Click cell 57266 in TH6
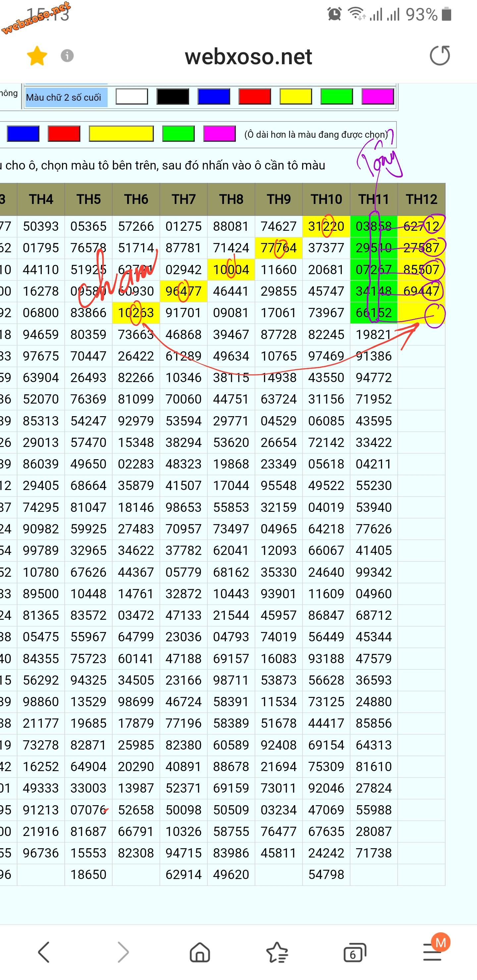The width and height of the screenshot is (477, 980). [x=136, y=226]
